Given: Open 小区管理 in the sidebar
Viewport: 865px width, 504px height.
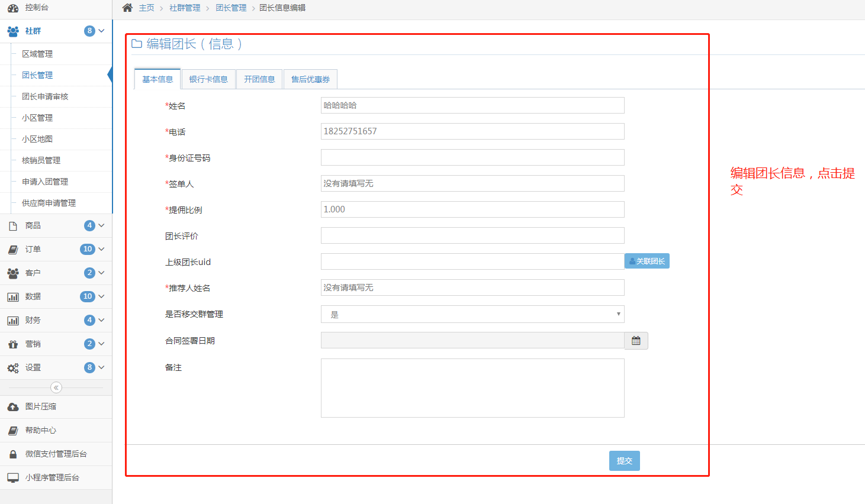Looking at the screenshot, I should point(37,118).
